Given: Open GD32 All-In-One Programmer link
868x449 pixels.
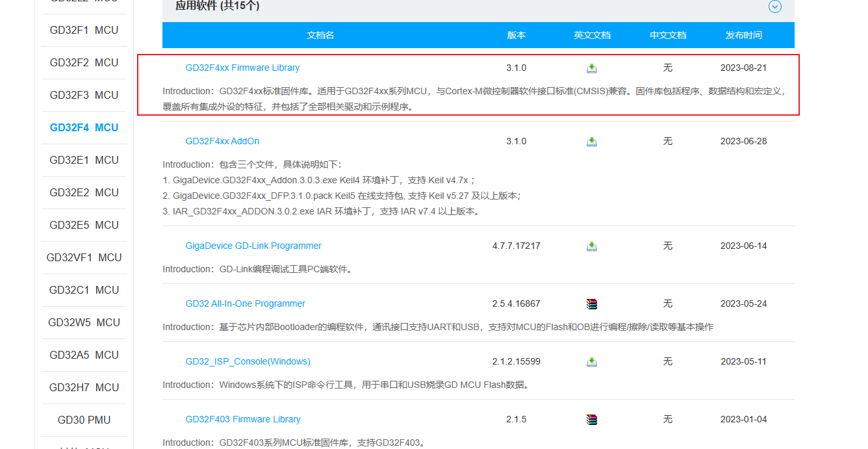Looking at the screenshot, I should [x=245, y=303].
